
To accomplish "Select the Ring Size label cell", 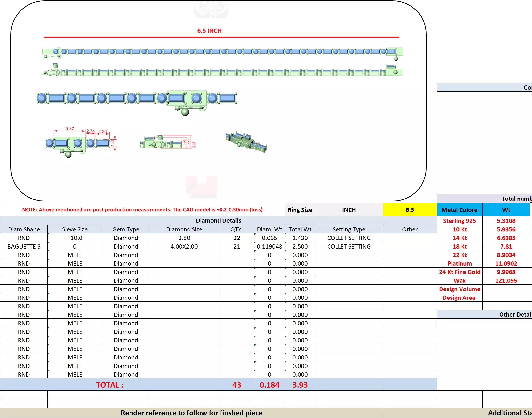I will click(x=300, y=210).
